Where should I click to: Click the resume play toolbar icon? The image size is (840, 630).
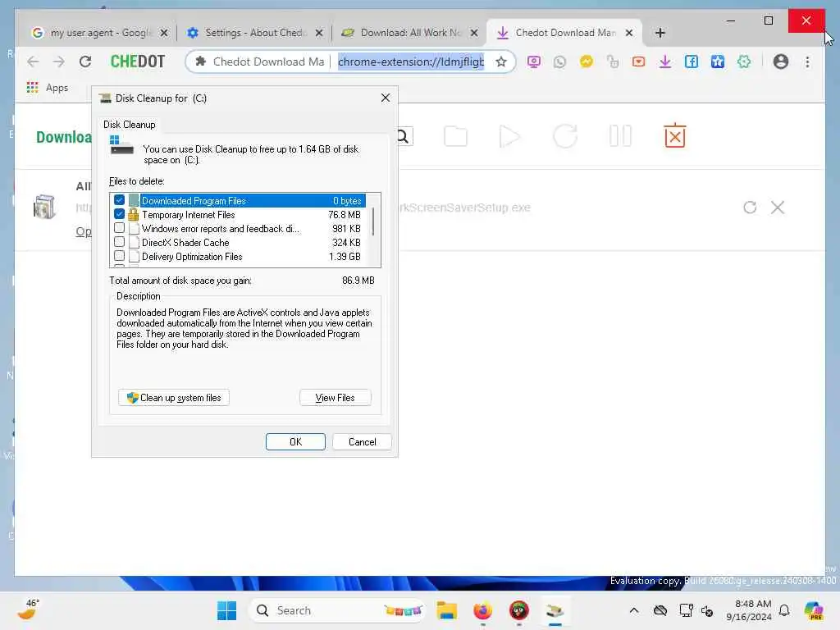point(509,136)
